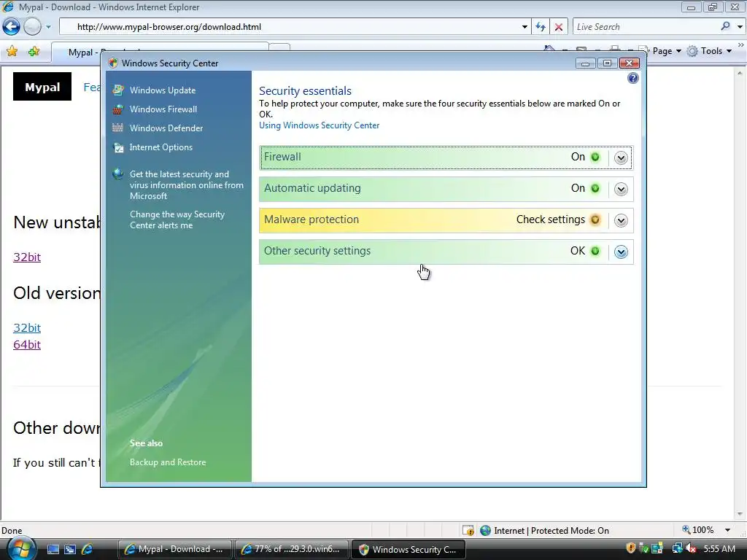747x560 pixels.
Task: Click the 64bit link under Old version
Action: click(x=27, y=344)
